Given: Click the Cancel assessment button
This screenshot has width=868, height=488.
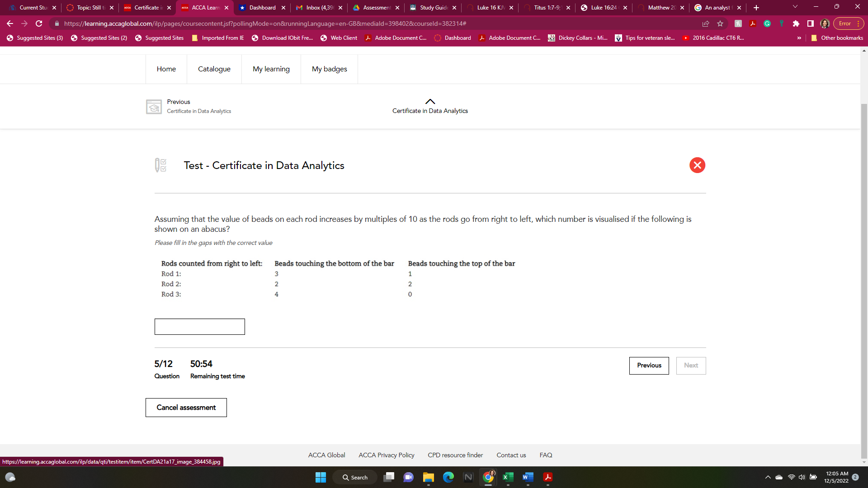Looking at the screenshot, I should click(186, 407).
